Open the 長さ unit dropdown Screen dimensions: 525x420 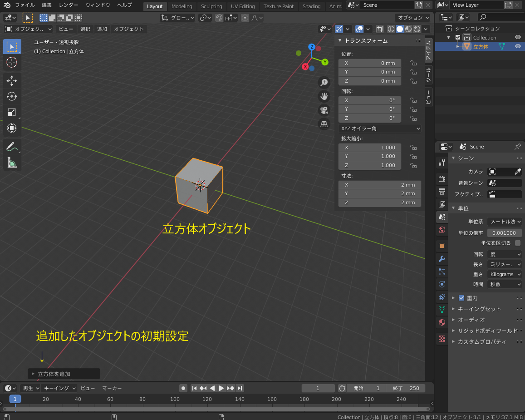click(x=504, y=264)
